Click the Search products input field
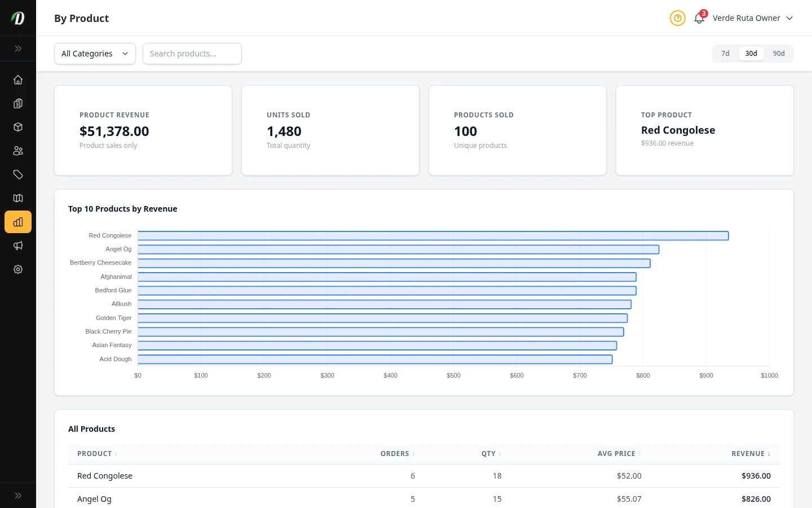This screenshot has width=812, height=508. [192, 54]
